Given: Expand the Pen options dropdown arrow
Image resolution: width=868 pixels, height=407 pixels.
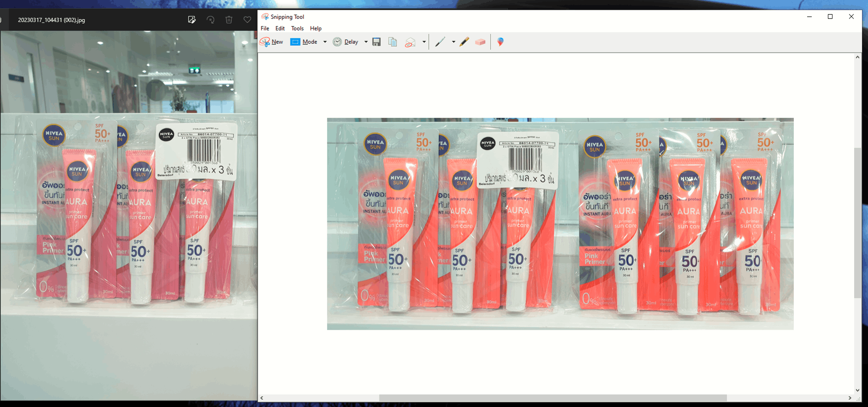Looking at the screenshot, I should [x=454, y=42].
